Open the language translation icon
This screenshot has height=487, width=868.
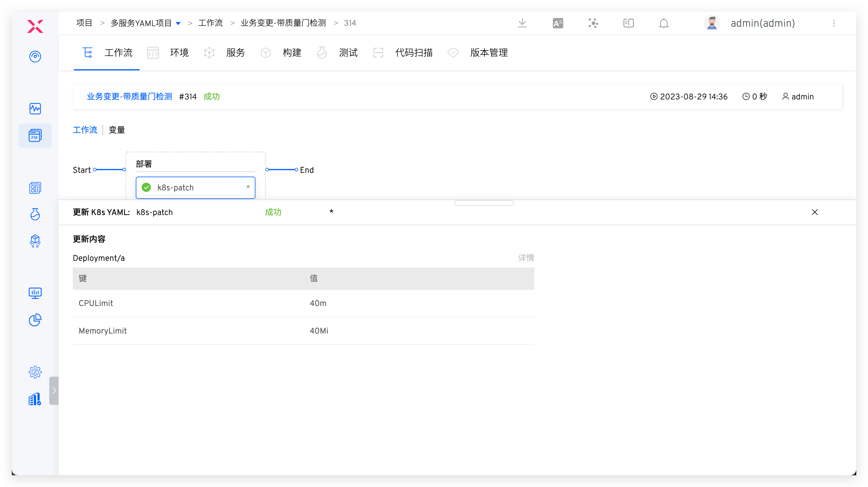point(558,23)
